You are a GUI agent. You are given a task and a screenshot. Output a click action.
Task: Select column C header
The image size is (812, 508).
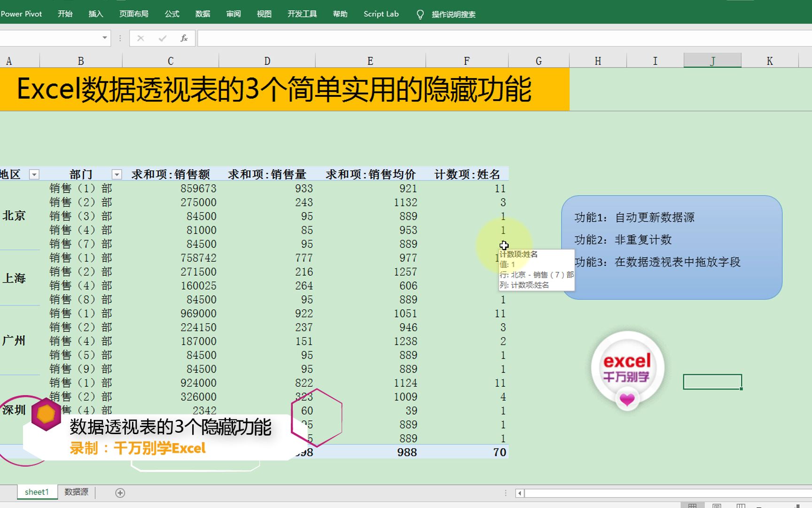pyautogui.click(x=171, y=61)
